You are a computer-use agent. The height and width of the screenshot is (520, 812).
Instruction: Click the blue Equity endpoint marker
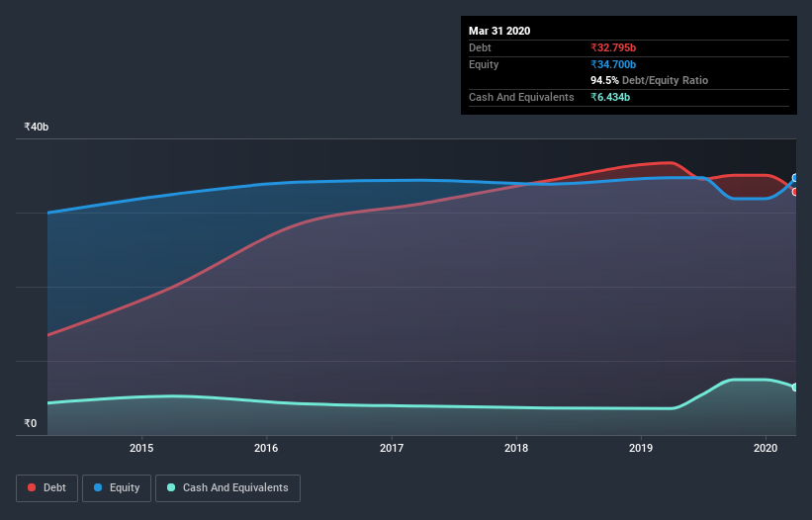[795, 178]
